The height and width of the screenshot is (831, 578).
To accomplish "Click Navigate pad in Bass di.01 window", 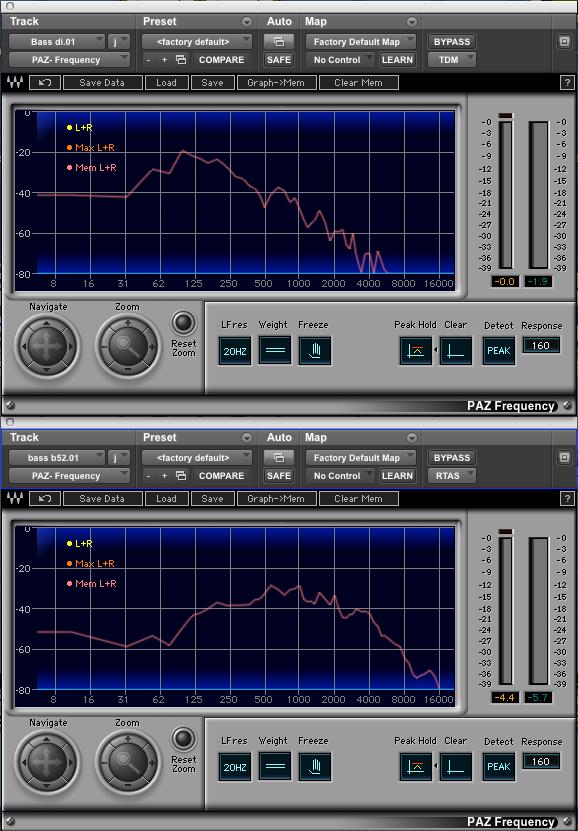I will 47,346.
